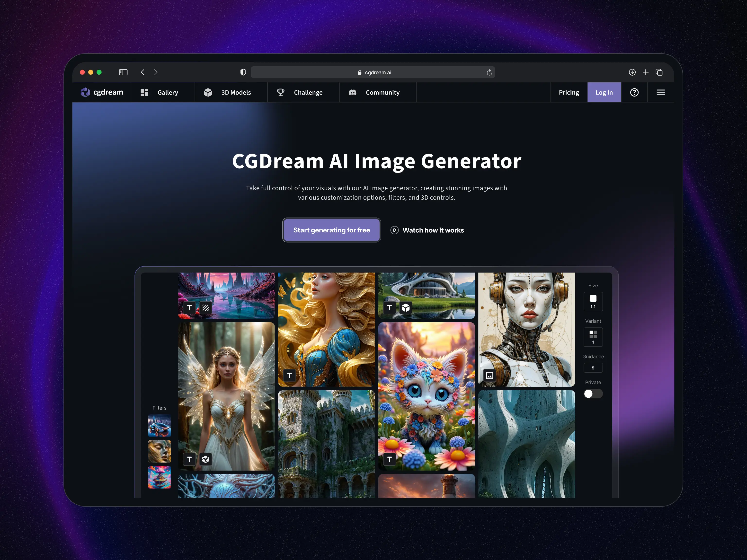Click the T icon on the golden hair woman image

tap(289, 375)
